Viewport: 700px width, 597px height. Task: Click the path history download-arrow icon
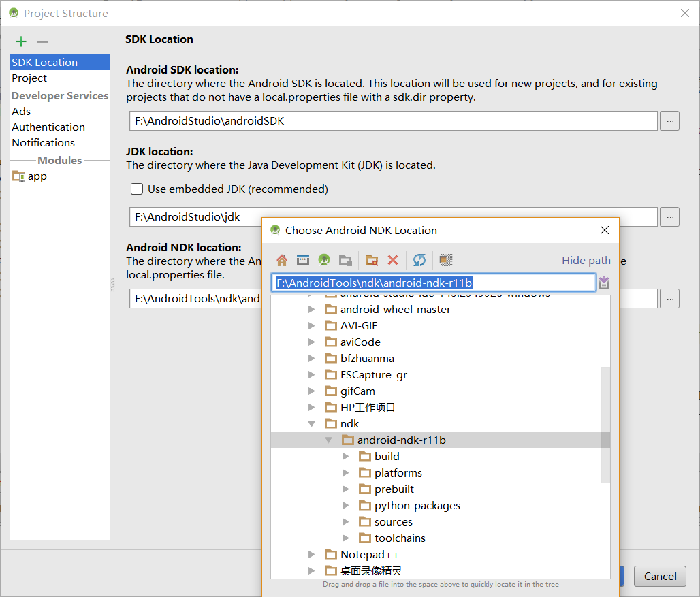pos(604,283)
